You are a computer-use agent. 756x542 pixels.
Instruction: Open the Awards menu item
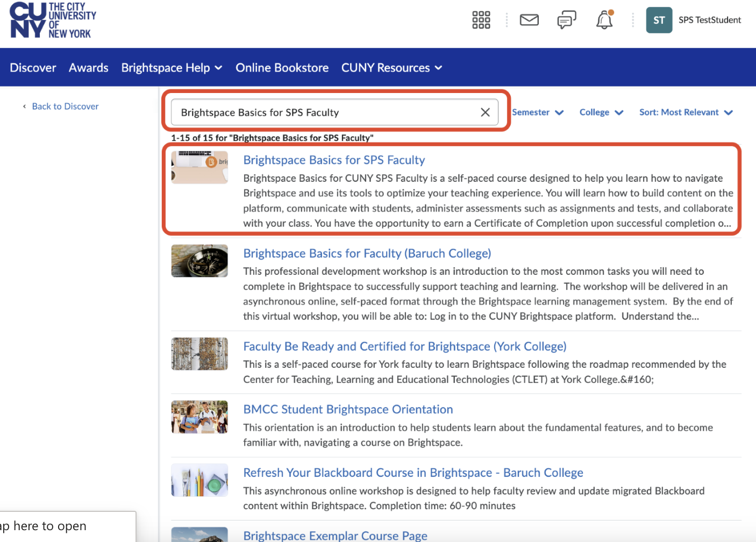[89, 68]
